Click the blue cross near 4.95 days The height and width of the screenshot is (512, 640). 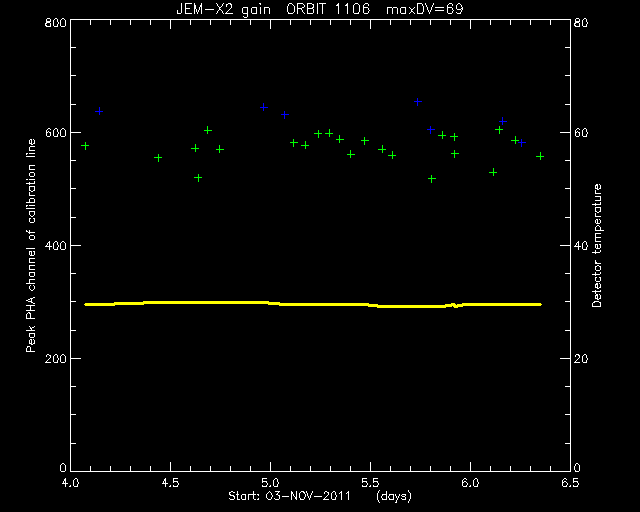click(x=264, y=107)
